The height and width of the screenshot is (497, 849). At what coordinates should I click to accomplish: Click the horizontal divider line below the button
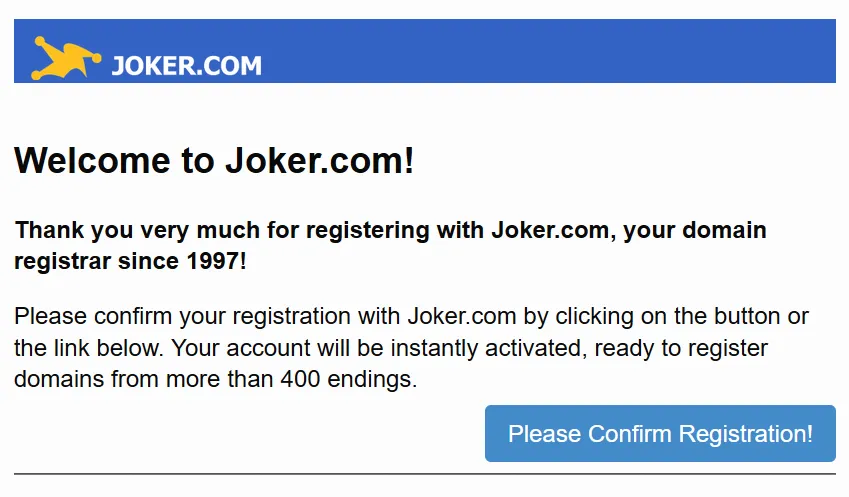(x=425, y=474)
